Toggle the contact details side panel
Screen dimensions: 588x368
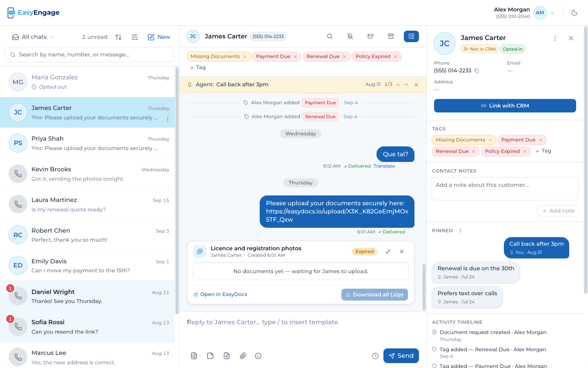click(411, 36)
